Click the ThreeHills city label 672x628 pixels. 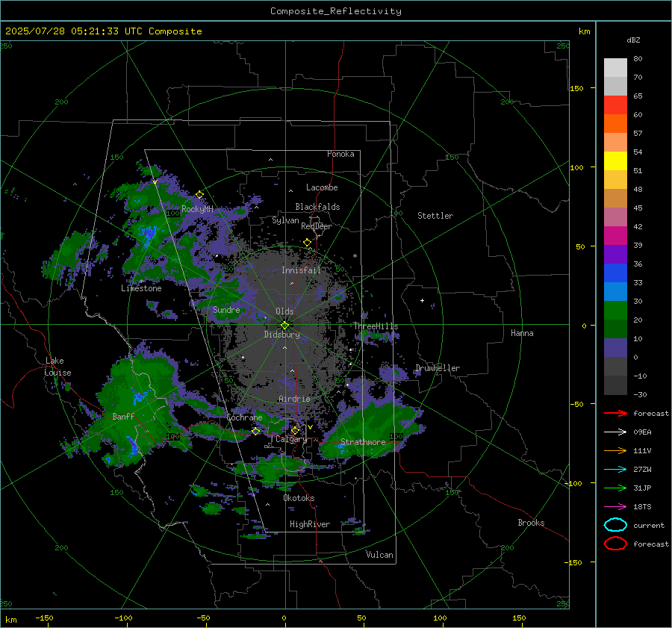pos(376,326)
